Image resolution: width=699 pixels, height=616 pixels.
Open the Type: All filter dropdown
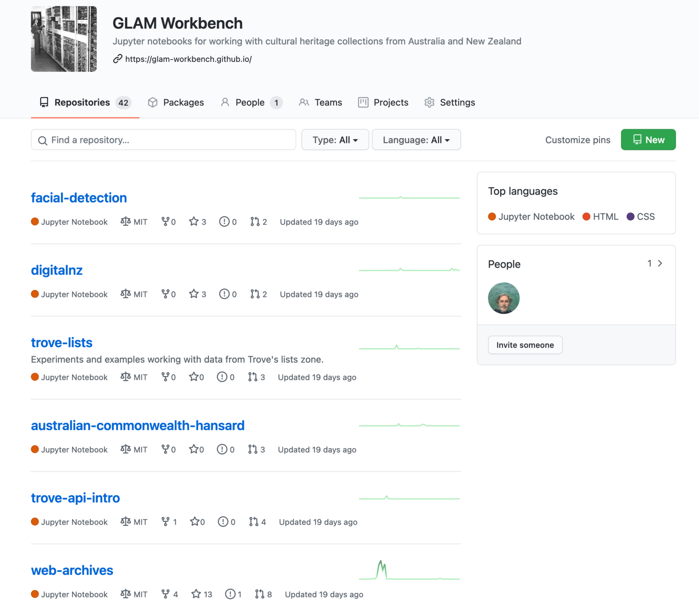[x=335, y=140]
